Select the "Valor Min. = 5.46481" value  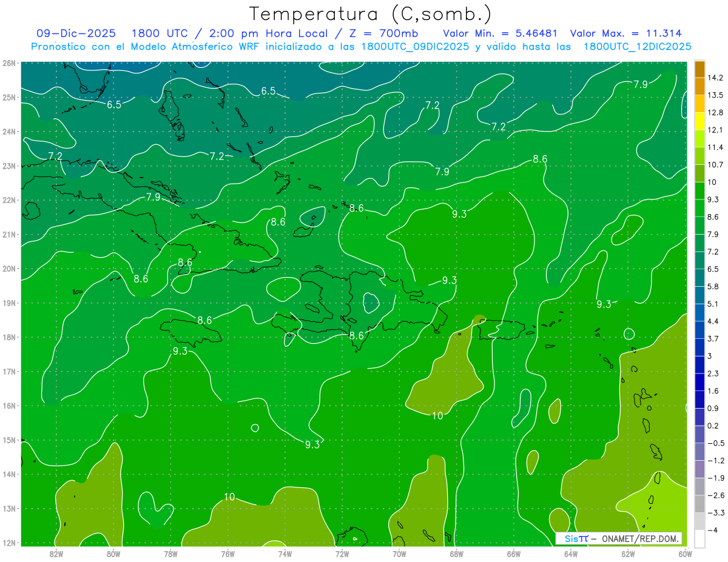click(x=500, y=33)
